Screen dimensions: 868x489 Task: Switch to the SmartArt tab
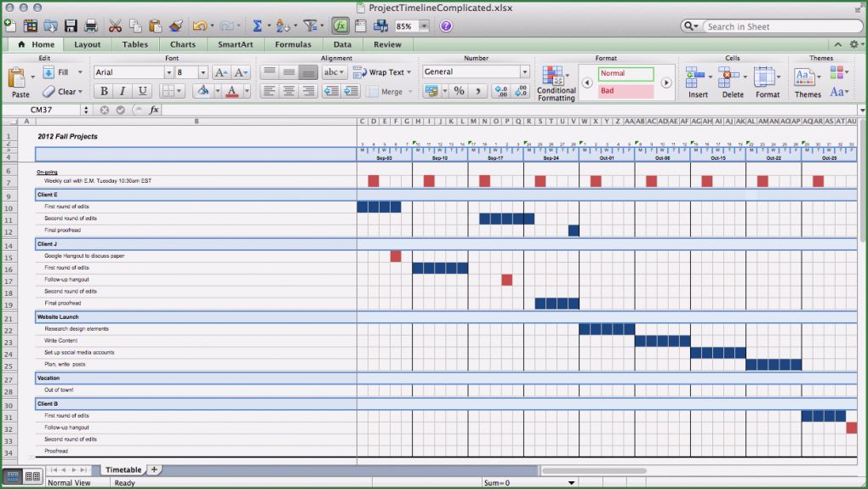(235, 45)
